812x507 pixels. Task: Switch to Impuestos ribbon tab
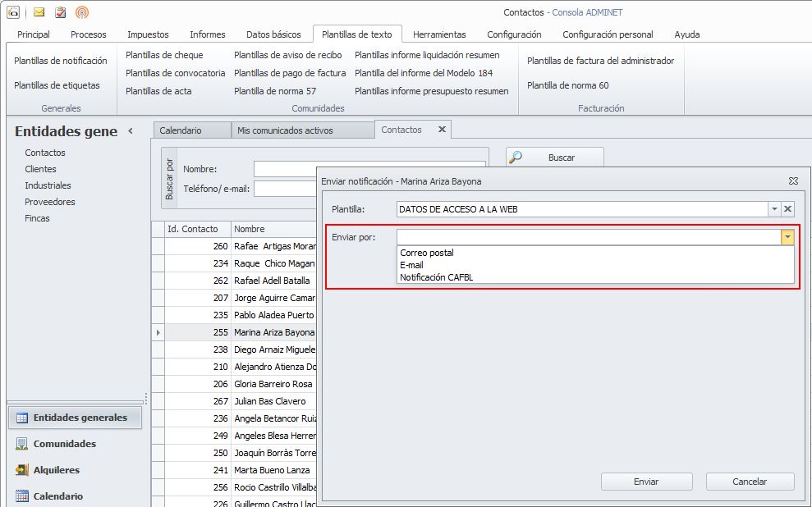tap(148, 34)
